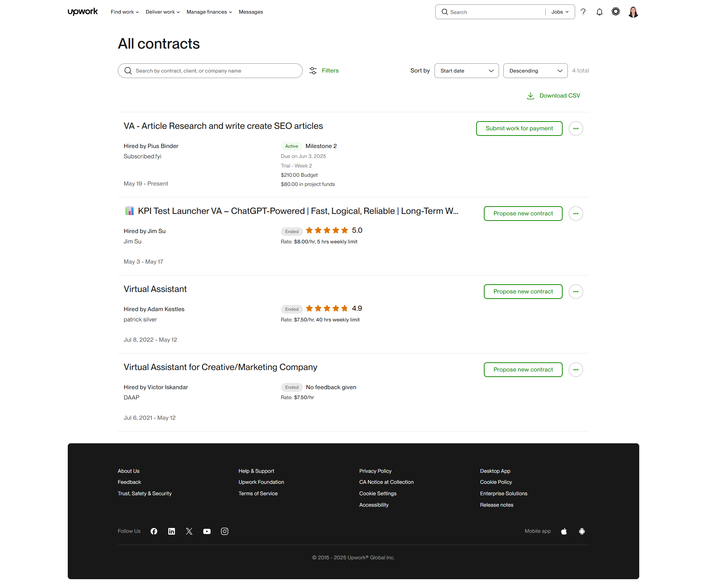The image size is (707, 588).
Task: Open the Jobs search category dropdown
Action: (x=560, y=12)
